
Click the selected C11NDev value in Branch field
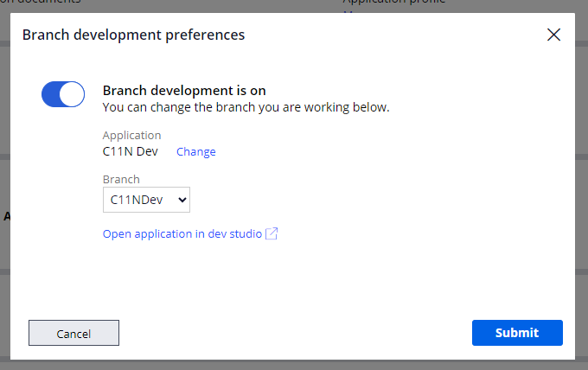coord(137,201)
